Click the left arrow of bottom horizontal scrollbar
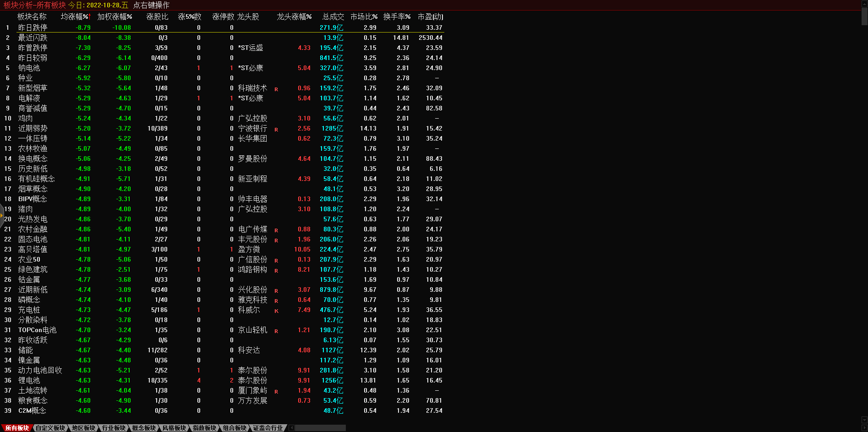The width and height of the screenshot is (868, 432). click(292, 428)
